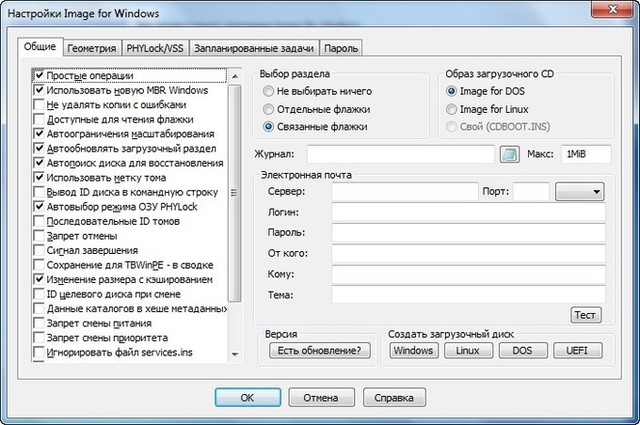Image resolution: width=640 pixels, height=425 pixels.
Task: Open the Запланированные задачи tab
Action: [254, 48]
